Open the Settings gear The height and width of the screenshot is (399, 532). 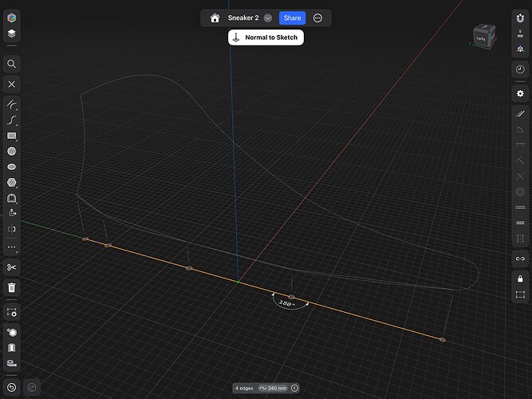point(520,93)
